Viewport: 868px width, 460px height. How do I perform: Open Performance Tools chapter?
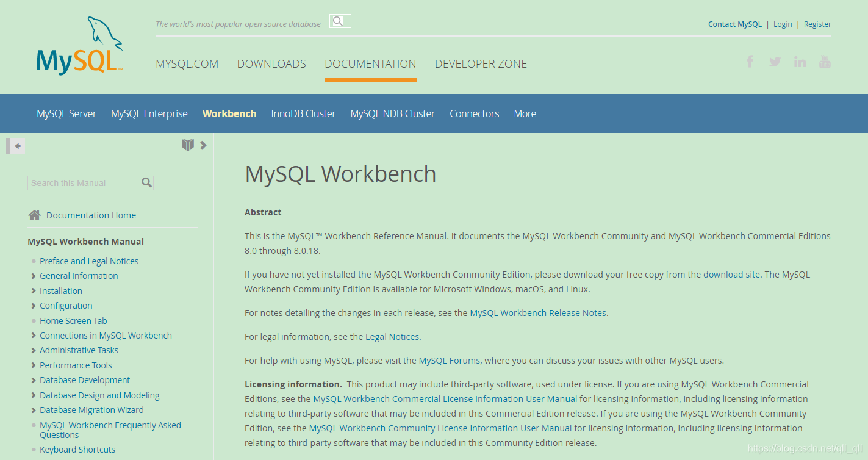76,365
